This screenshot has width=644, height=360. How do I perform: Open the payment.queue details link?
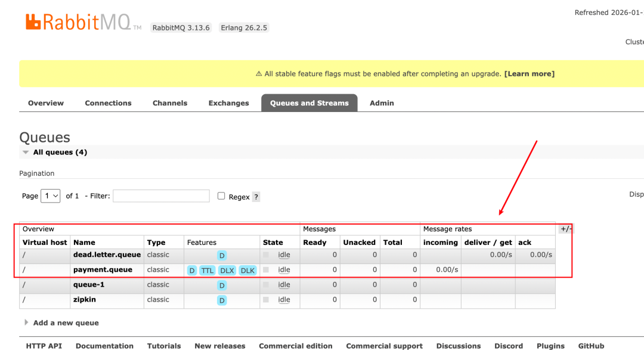tap(103, 270)
